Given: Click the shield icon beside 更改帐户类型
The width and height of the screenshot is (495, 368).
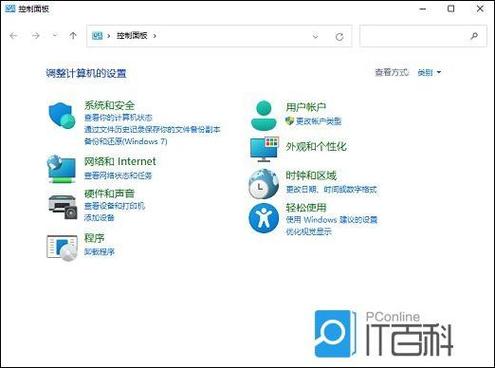Looking at the screenshot, I should coord(289,121).
